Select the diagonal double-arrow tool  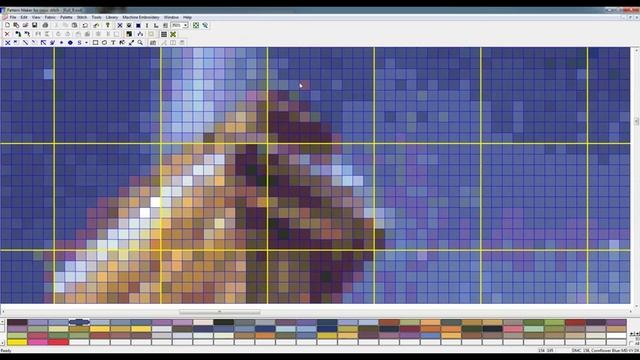[131, 42]
